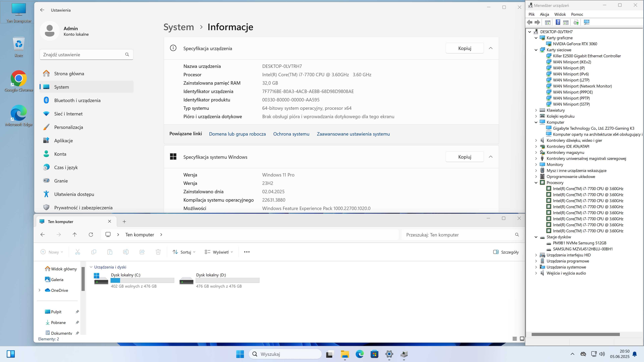Open See more ellipsis in File Explorer
Image resolution: width=644 pixels, height=362 pixels.
click(x=247, y=252)
